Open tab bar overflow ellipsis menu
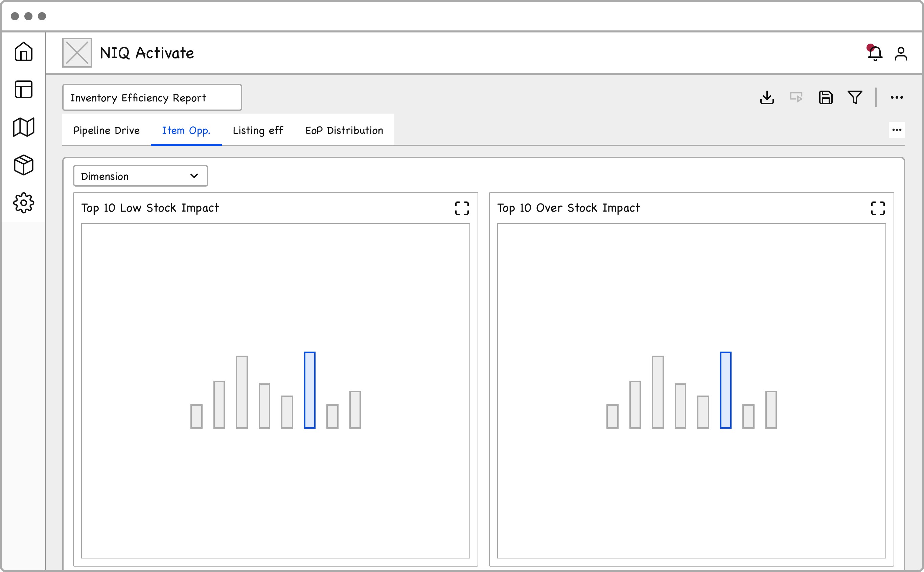The height and width of the screenshot is (572, 924). click(x=896, y=130)
